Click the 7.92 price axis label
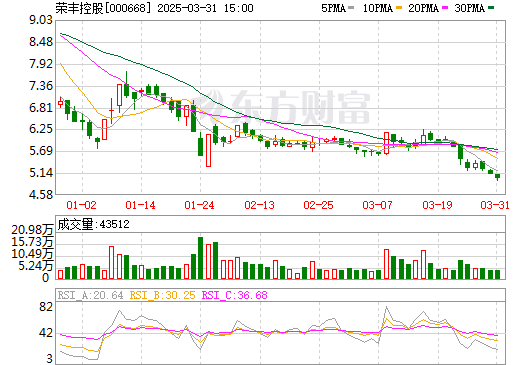 click(41, 64)
